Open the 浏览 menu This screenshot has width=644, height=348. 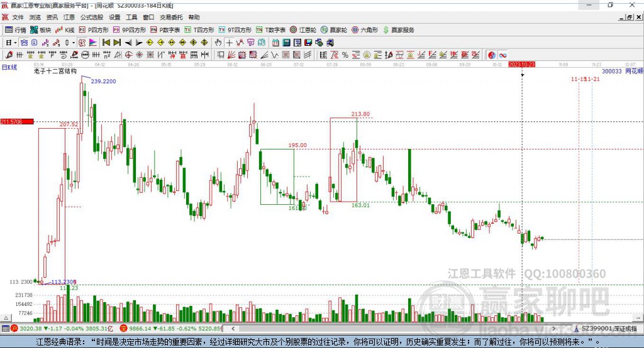[x=35, y=17]
